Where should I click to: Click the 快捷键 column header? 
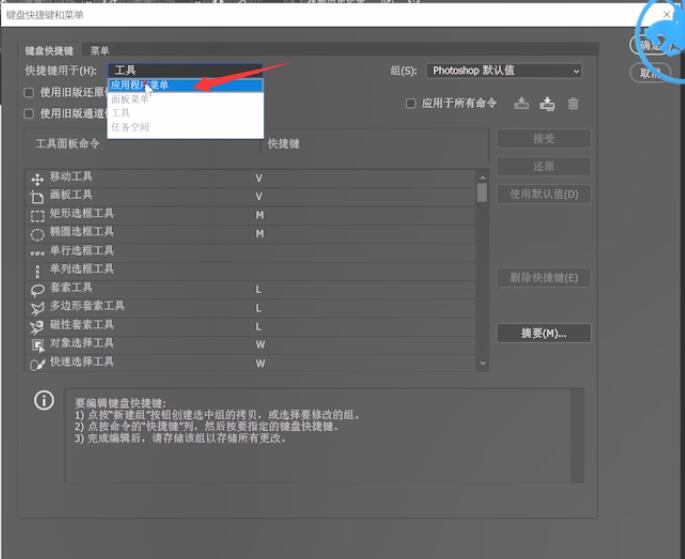click(x=284, y=144)
